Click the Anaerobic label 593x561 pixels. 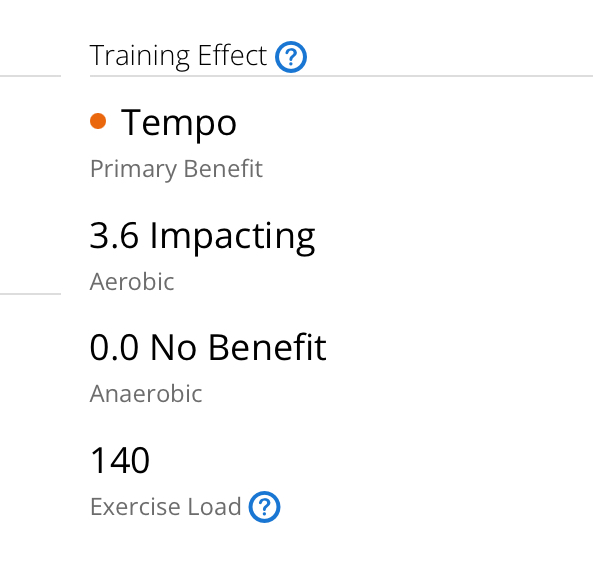tap(146, 394)
